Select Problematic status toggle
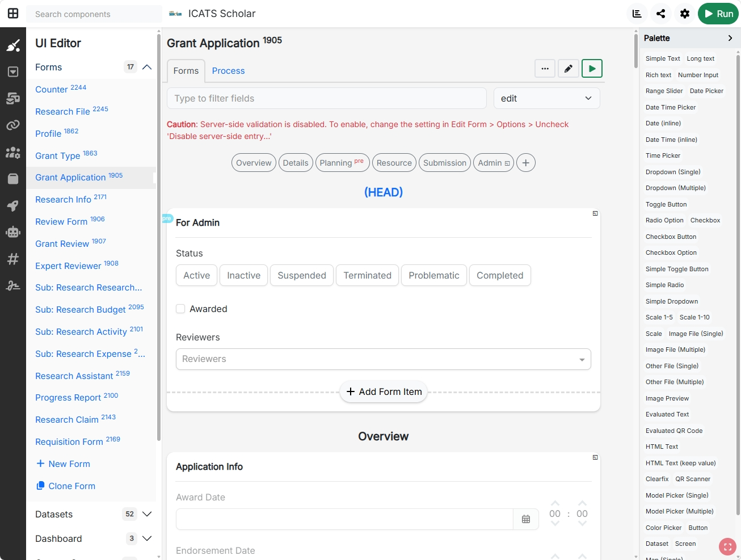Viewport: 741px width, 560px height. click(434, 275)
